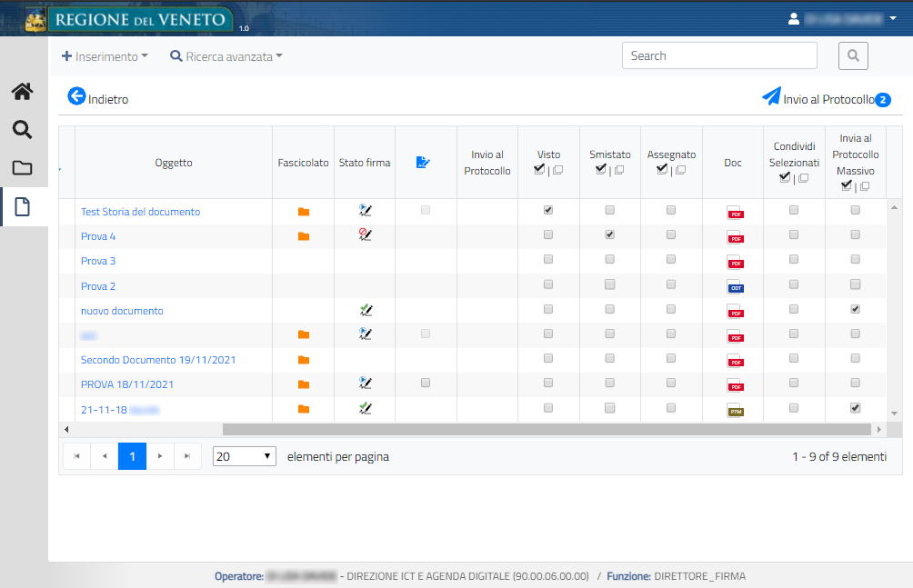This screenshot has width=913, height=588.
Task: Open PDF document icon for Prova 3
Action: [x=735, y=262]
